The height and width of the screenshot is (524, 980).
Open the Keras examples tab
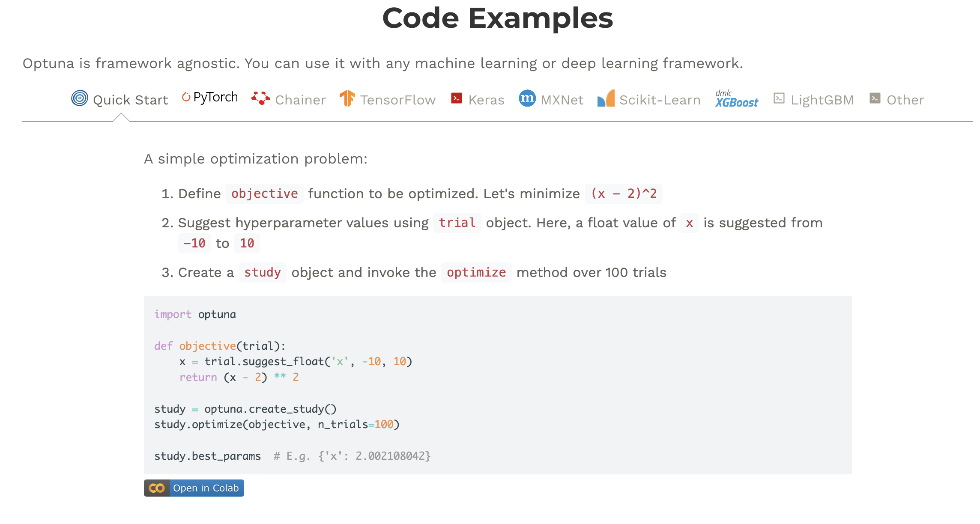(487, 99)
